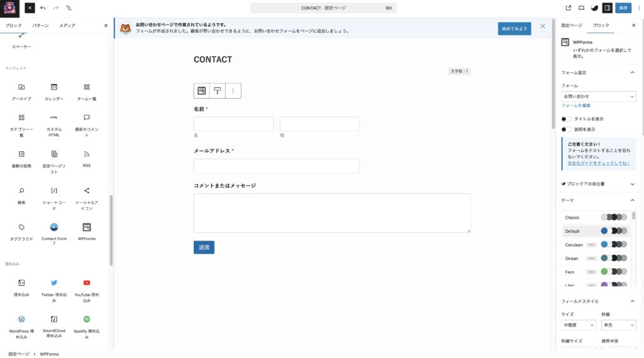The image size is (644, 358).
Task: Open the サイズ dropdown in field styles
Action: point(578,325)
